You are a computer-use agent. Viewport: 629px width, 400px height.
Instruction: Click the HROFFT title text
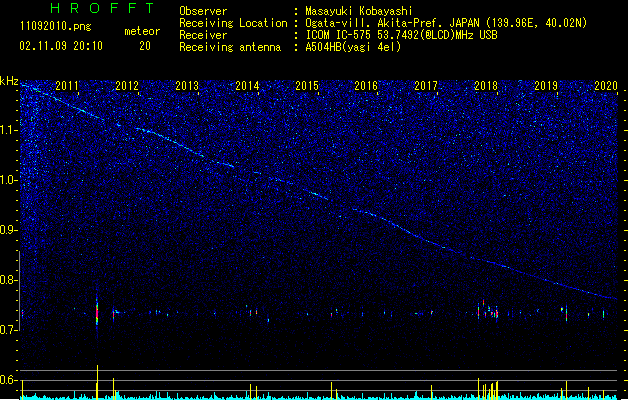(x=102, y=8)
